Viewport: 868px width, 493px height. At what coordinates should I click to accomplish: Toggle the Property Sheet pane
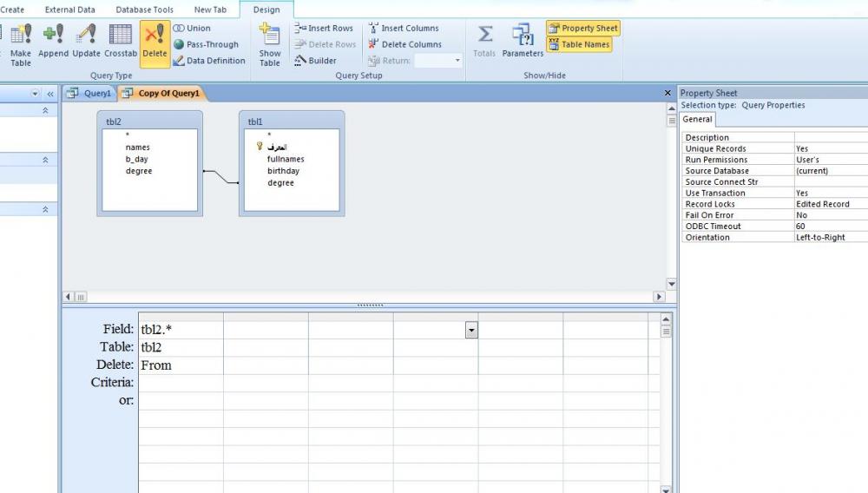click(583, 29)
